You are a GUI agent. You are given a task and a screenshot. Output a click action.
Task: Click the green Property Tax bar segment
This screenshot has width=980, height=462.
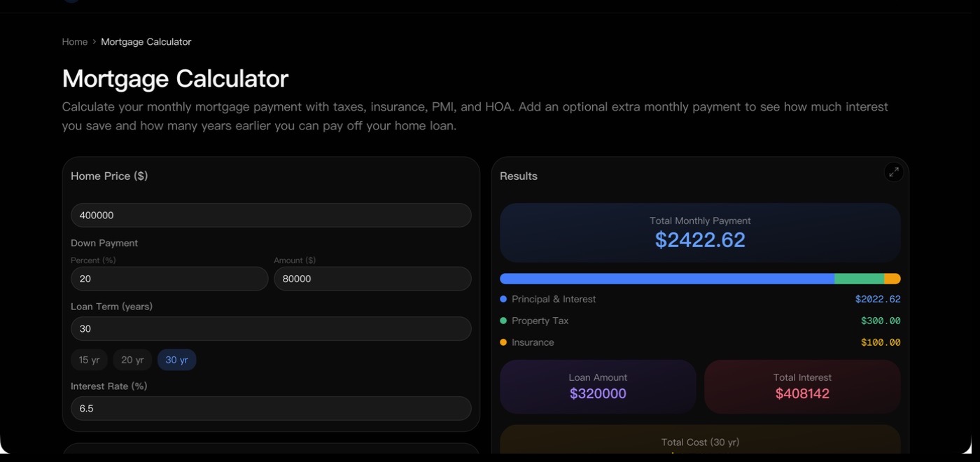point(860,279)
